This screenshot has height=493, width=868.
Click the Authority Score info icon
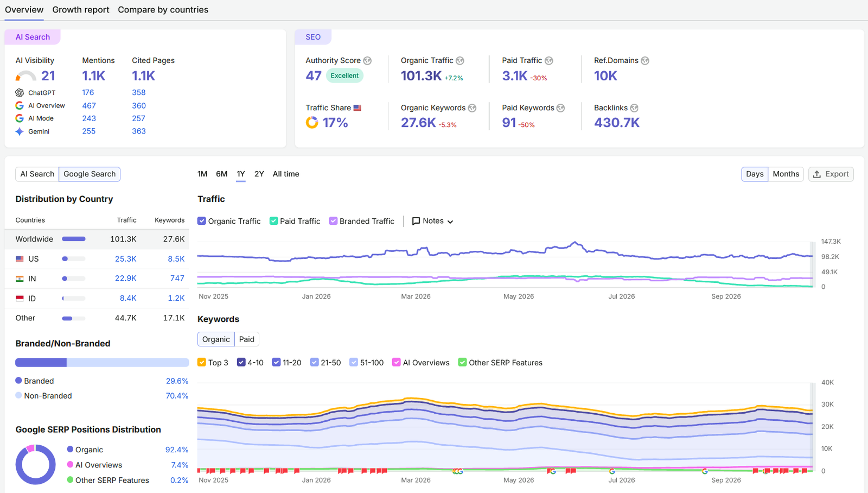[x=367, y=61]
